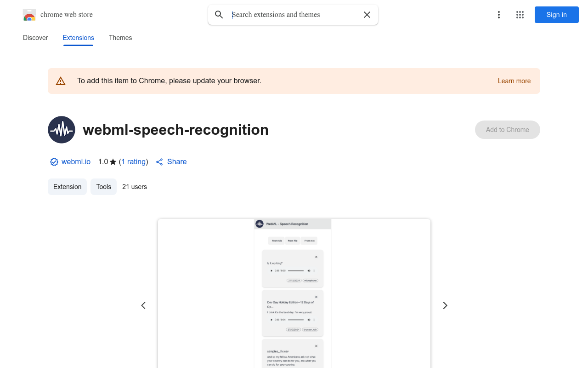Switch to the Themes tab
The height and width of the screenshot is (368, 588).
120,38
